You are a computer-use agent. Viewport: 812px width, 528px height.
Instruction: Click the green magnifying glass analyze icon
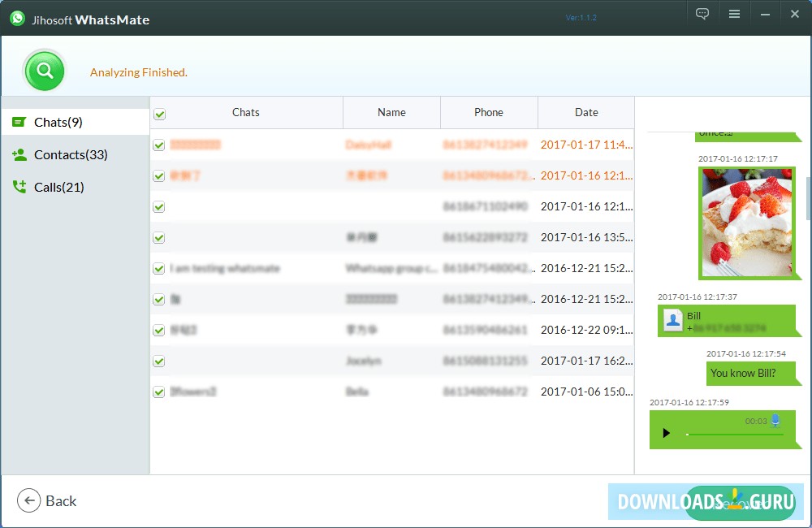pyautogui.click(x=44, y=71)
